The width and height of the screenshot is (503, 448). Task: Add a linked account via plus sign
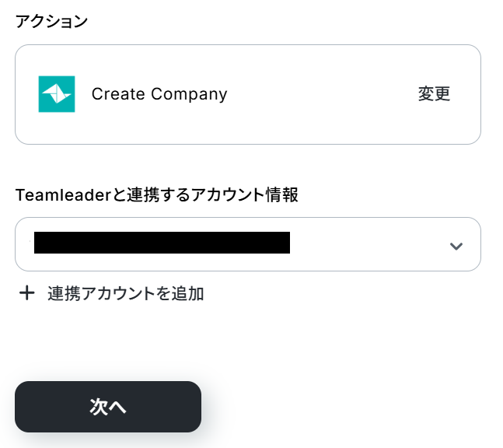[27, 293]
